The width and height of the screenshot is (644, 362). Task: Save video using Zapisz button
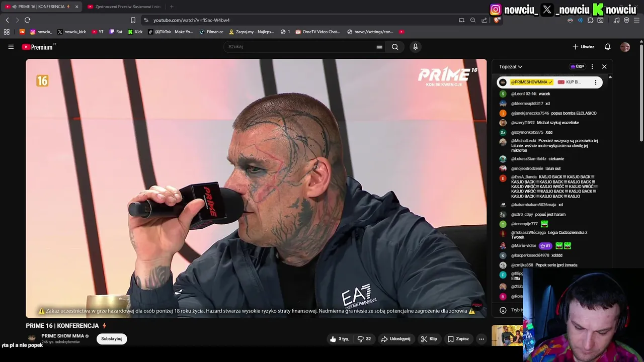click(x=458, y=339)
